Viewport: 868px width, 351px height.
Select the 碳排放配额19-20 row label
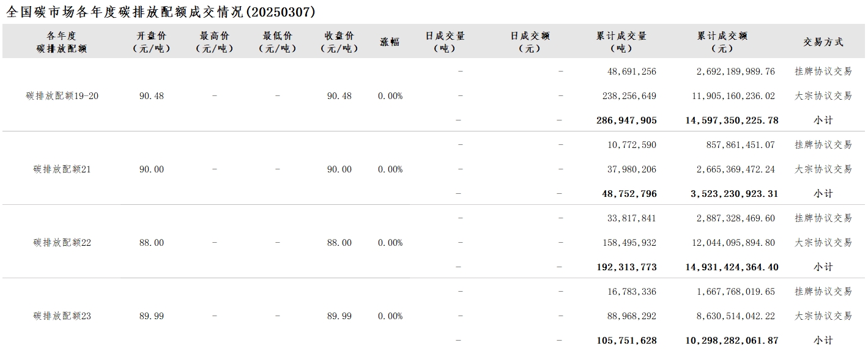62,96
